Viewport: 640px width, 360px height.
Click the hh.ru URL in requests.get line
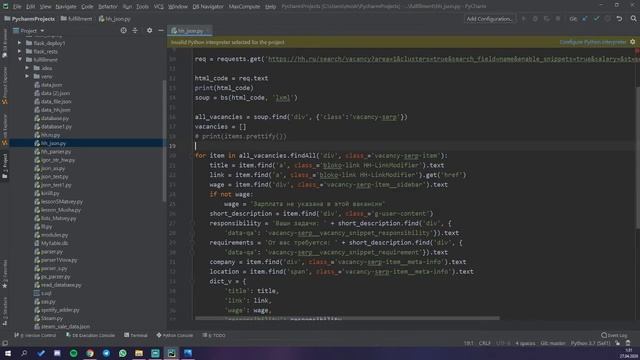453,59
